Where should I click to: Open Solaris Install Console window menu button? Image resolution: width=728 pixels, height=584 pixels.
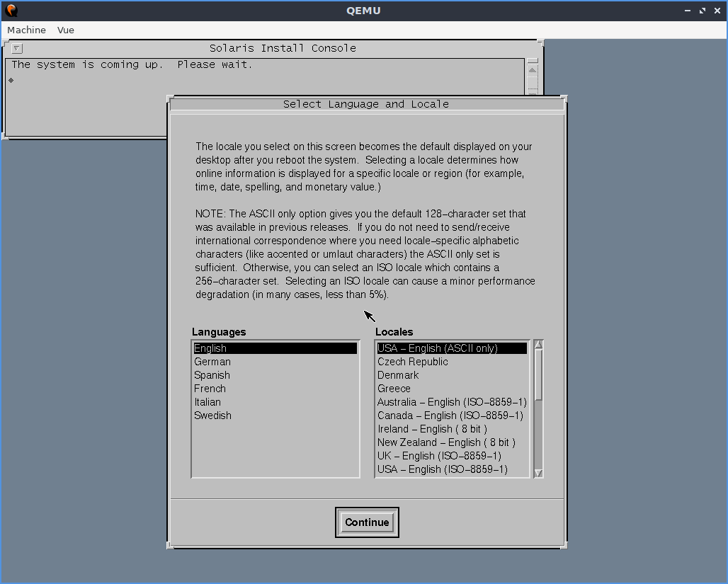pos(17,48)
